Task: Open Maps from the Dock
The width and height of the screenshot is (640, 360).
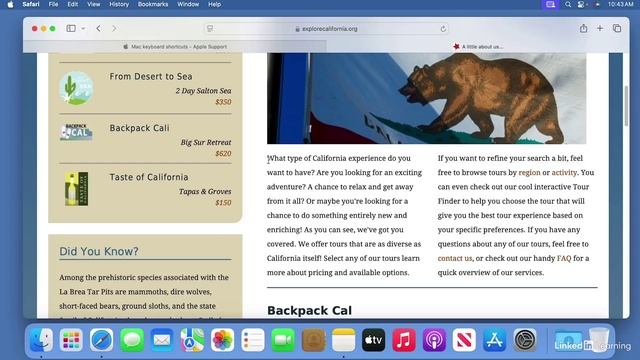Action: tap(192, 340)
